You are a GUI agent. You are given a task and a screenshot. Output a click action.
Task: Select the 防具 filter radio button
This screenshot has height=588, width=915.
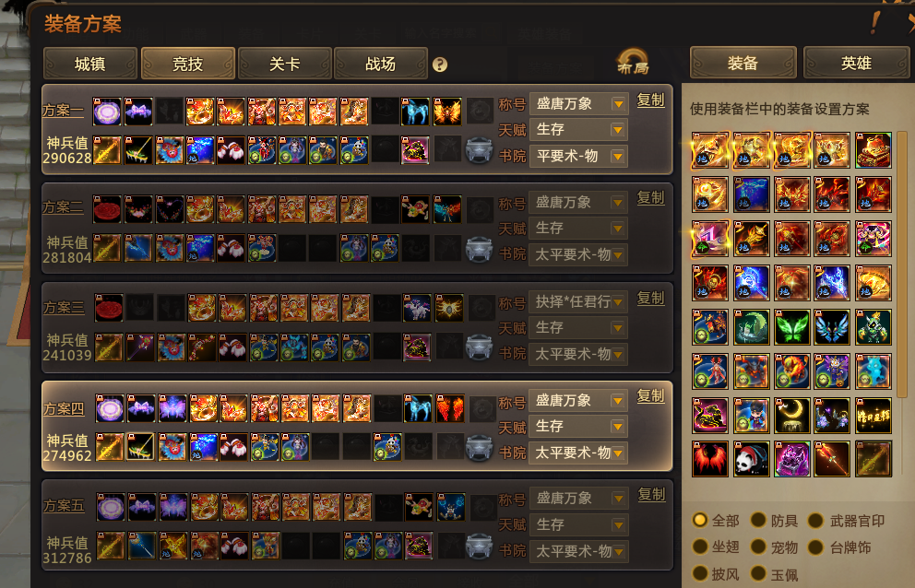758,520
